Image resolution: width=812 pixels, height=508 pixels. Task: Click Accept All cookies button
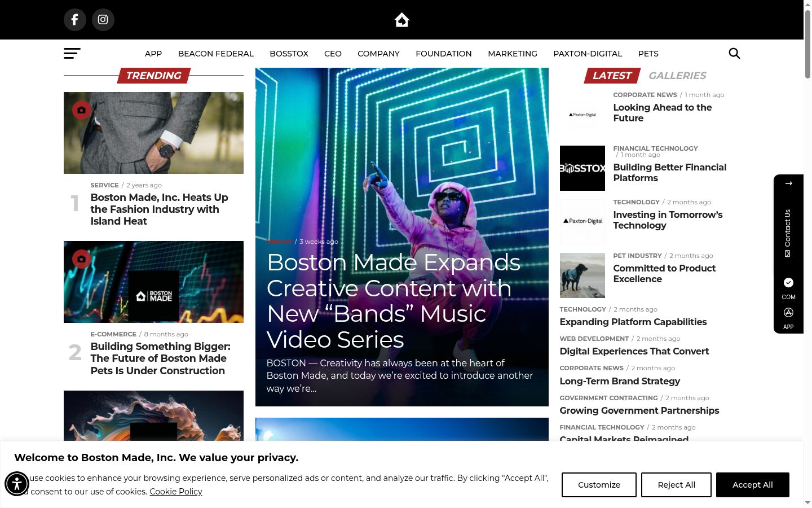(x=753, y=485)
